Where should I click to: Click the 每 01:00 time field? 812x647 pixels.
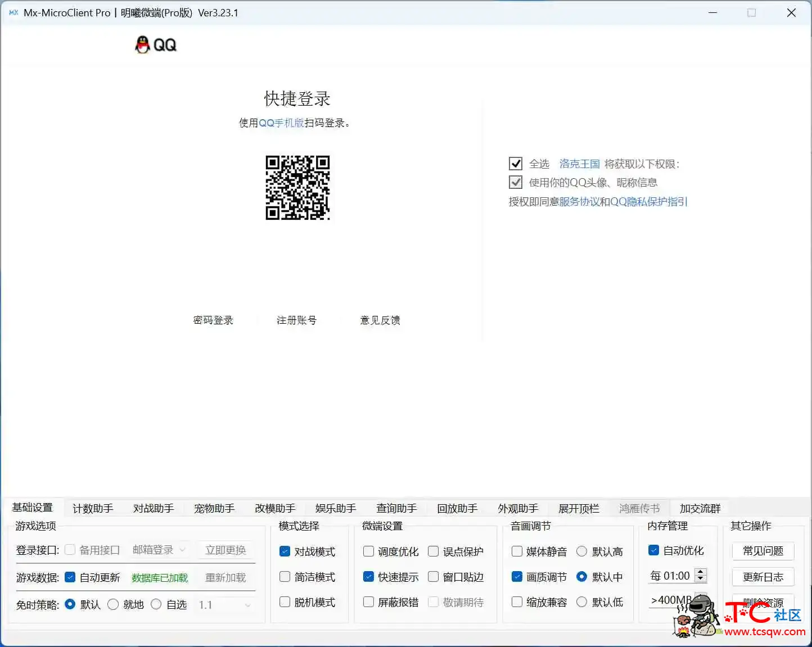pyautogui.click(x=671, y=576)
